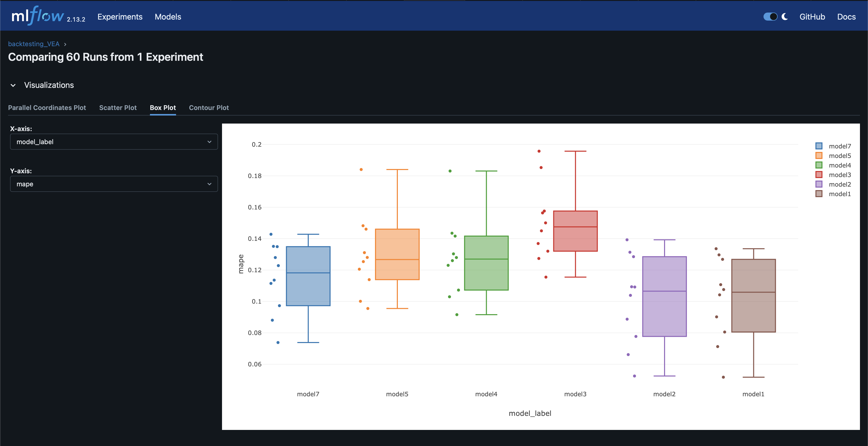Open the X-axis model_label dropdown
Image resolution: width=868 pixels, height=446 pixels.
[114, 142]
